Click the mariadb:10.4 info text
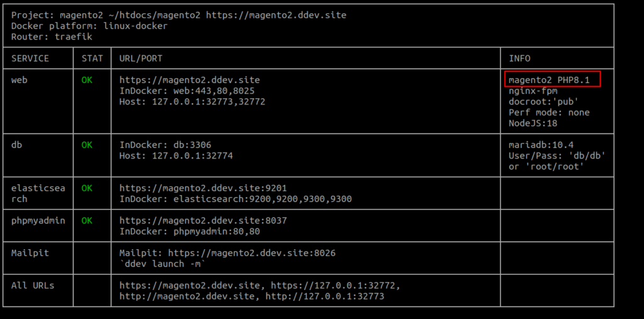This screenshot has width=644, height=319. coord(541,145)
